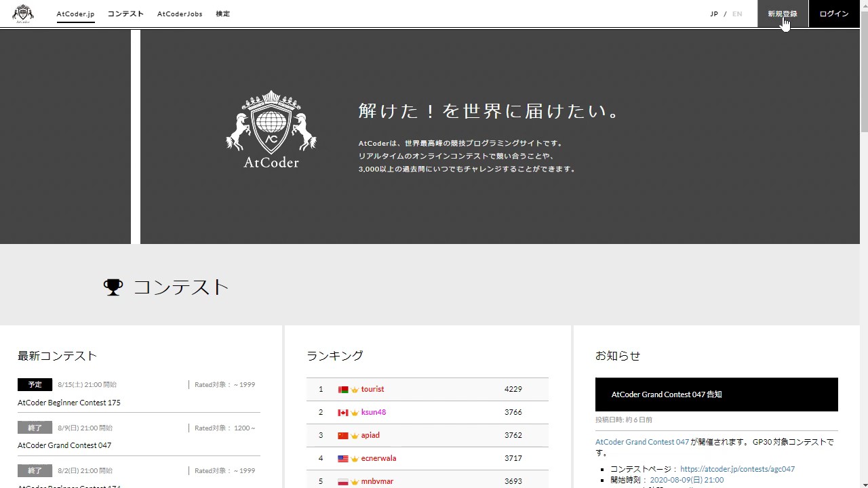Image resolution: width=868 pixels, height=488 pixels.
Task: Click the Belarus flag beside tourist
Action: (342, 389)
